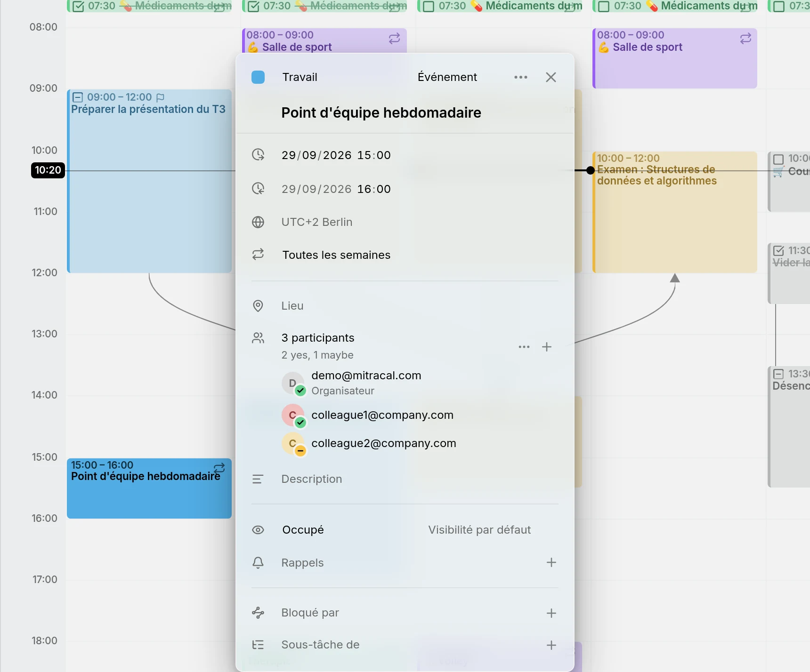Click the repeat icon beside Toutes les semaines
This screenshot has width=810, height=672.
(258, 255)
